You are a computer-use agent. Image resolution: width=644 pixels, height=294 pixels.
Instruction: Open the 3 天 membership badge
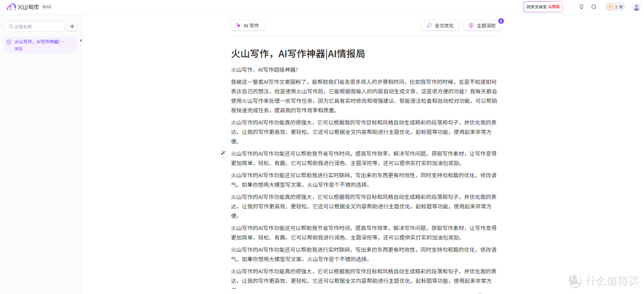pyautogui.click(x=615, y=7)
